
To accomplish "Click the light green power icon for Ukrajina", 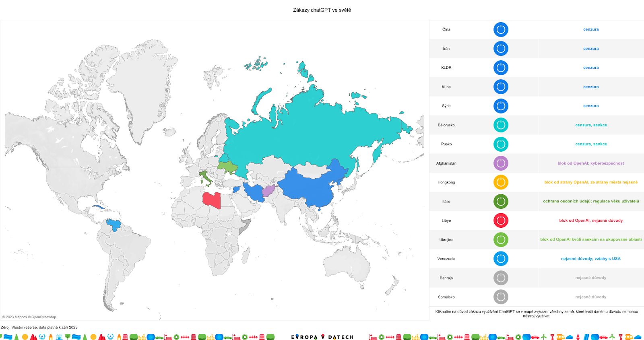I will 501,240.
